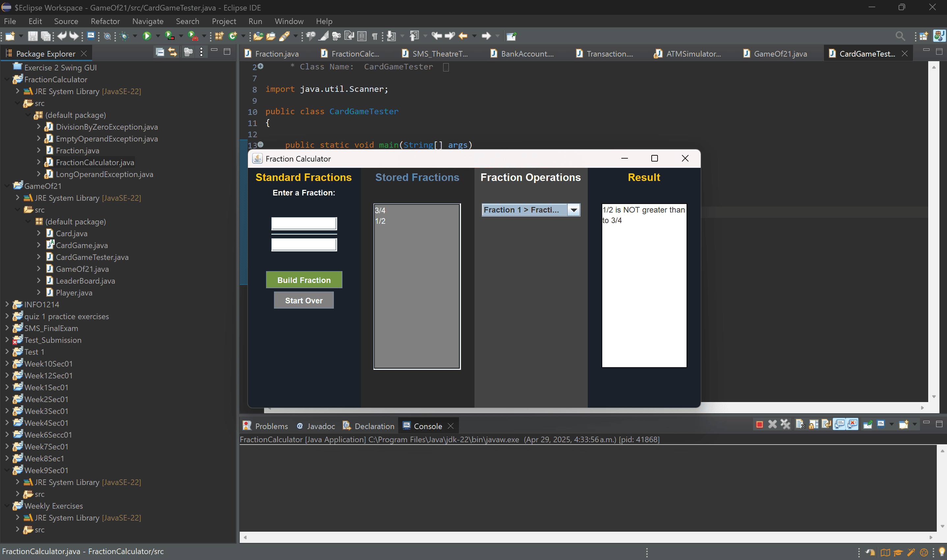Expand the Card.java tree item
The width and height of the screenshot is (947, 560).
tap(39, 233)
